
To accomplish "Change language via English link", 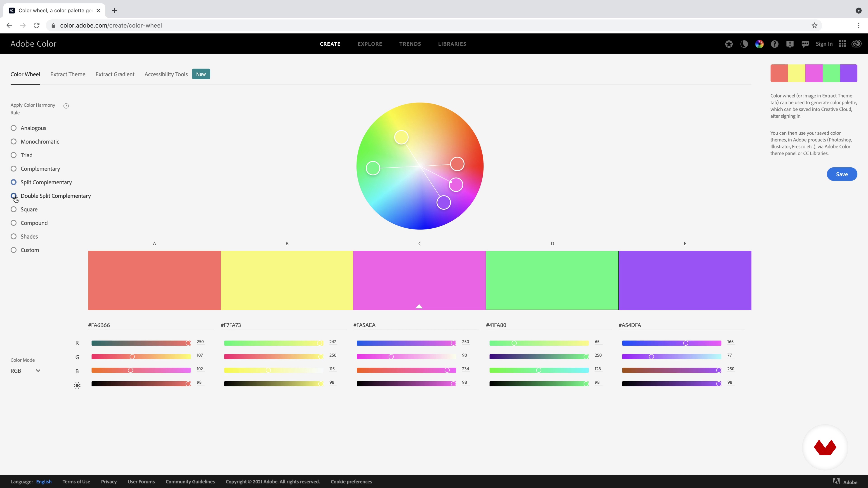I will tap(44, 482).
